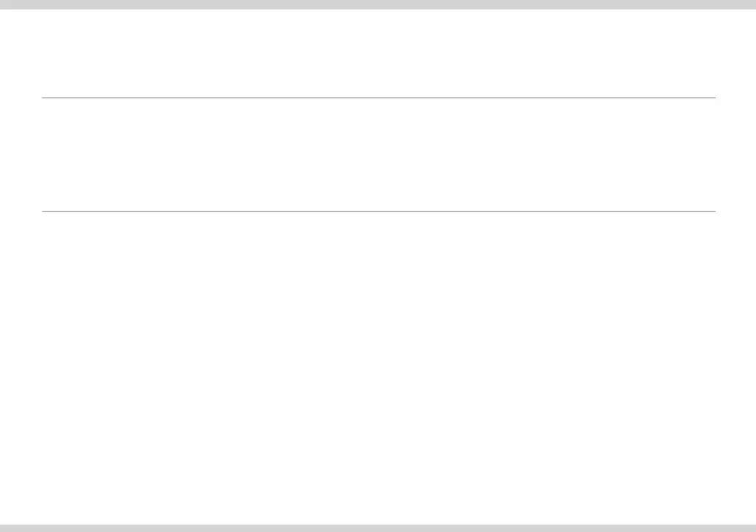The image size is (756, 532).
Task: Click the middle of the top gray bar
Action: pyautogui.click(x=378, y=4)
